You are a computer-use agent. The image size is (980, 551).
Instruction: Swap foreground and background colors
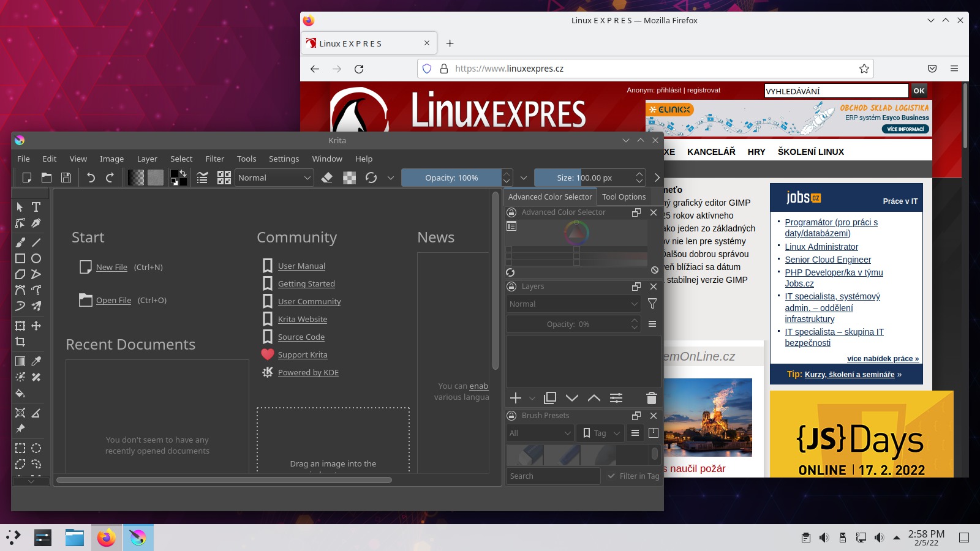coord(183,173)
